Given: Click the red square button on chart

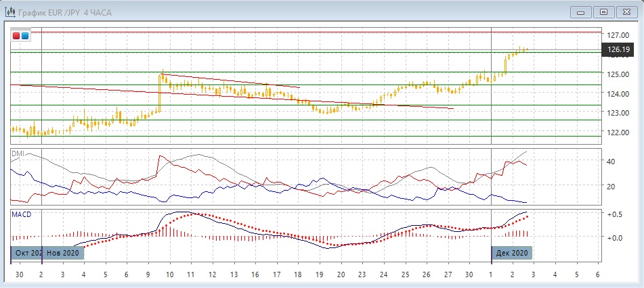Looking at the screenshot, I should click(16, 36).
